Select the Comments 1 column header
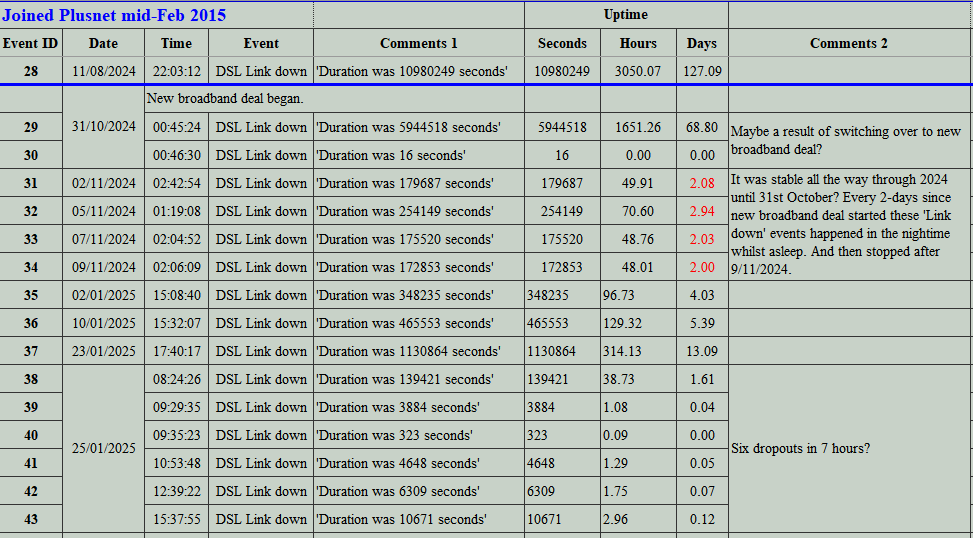Viewport: 973px width, 538px height. [x=418, y=43]
